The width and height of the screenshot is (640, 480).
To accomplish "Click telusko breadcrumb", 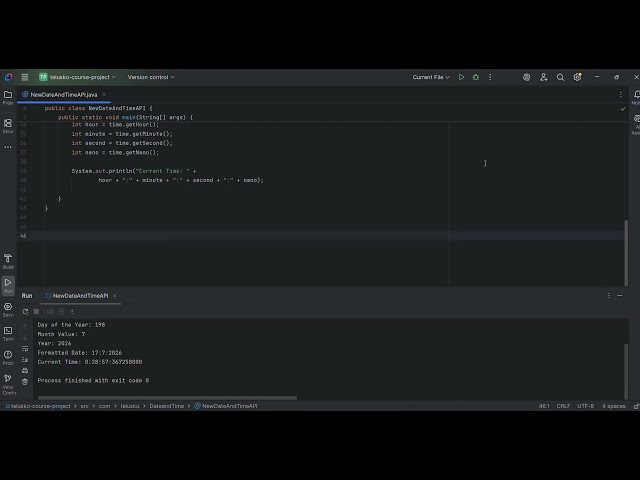I will (x=130, y=406).
